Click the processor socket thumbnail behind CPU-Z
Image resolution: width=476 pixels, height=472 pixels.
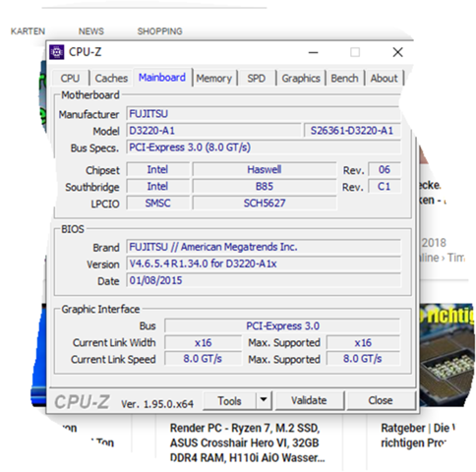(446, 355)
